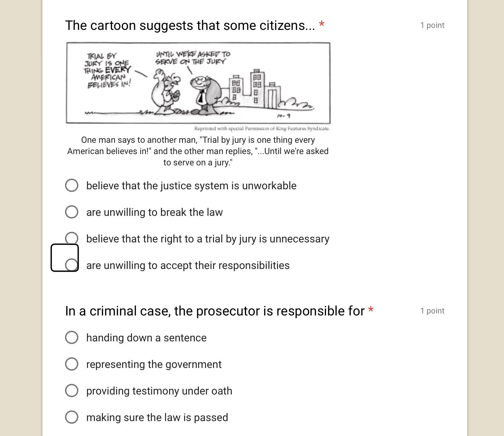Click the '1 point' label beside prosecutor question
Screen dimensions: 504x436
432,311
